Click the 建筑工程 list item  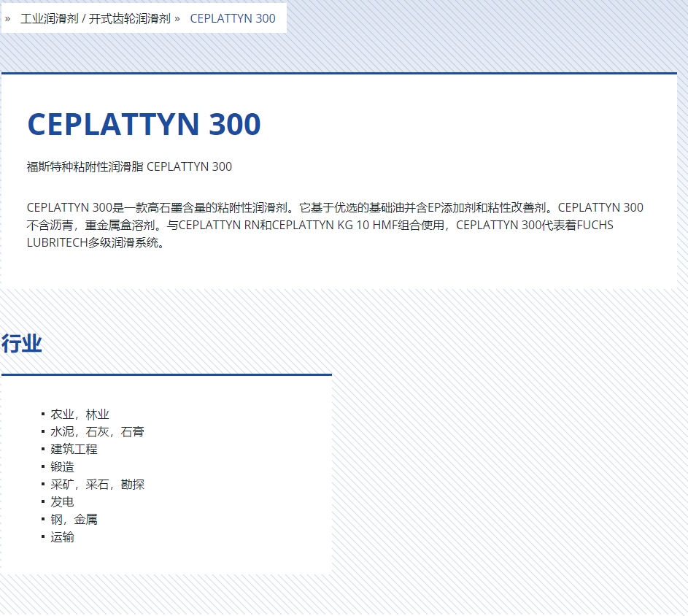pyautogui.click(x=74, y=449)
